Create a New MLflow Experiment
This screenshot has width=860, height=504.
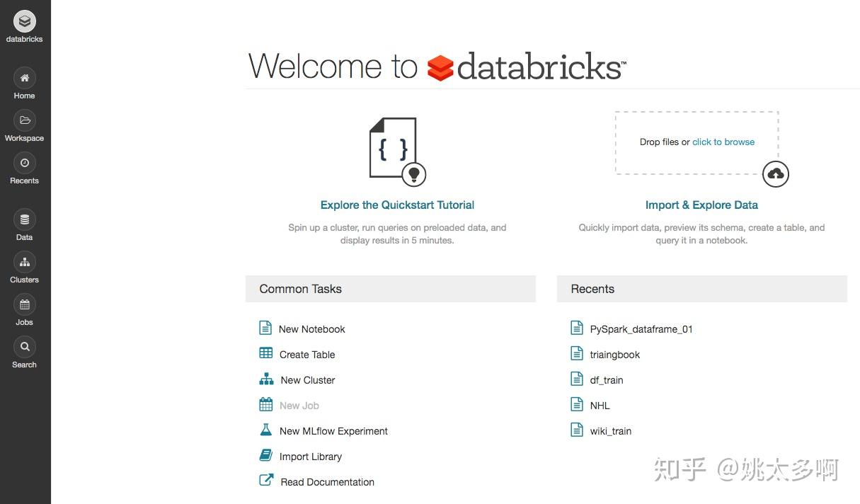tap(333, 431)
